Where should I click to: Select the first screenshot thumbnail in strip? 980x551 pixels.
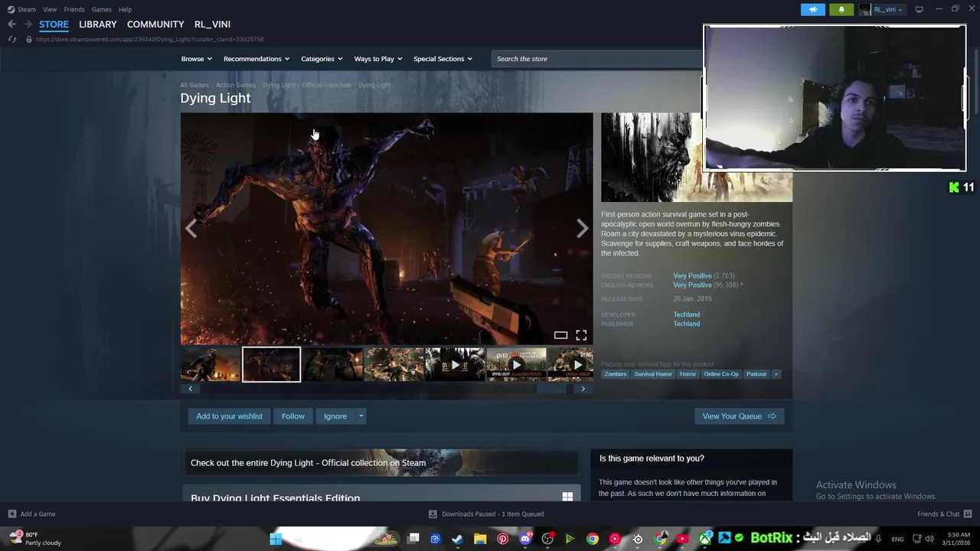(211, 365)
